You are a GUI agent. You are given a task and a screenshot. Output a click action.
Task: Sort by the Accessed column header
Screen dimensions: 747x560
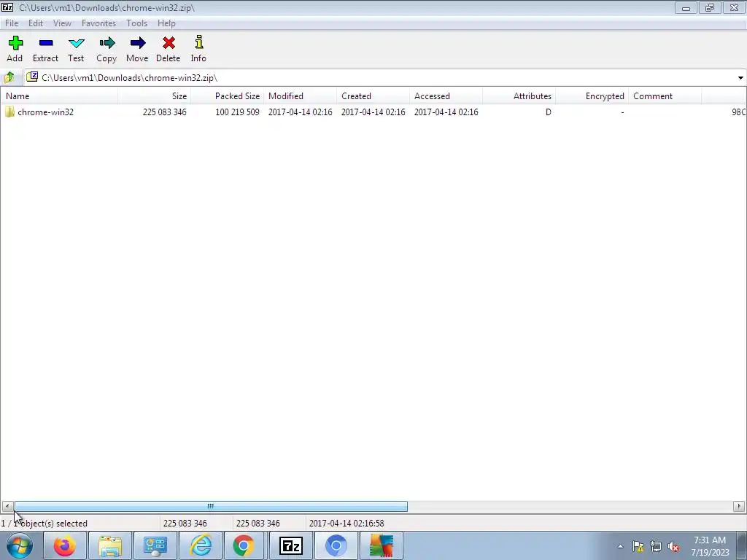pyautogui.click(x=446, y=96)
